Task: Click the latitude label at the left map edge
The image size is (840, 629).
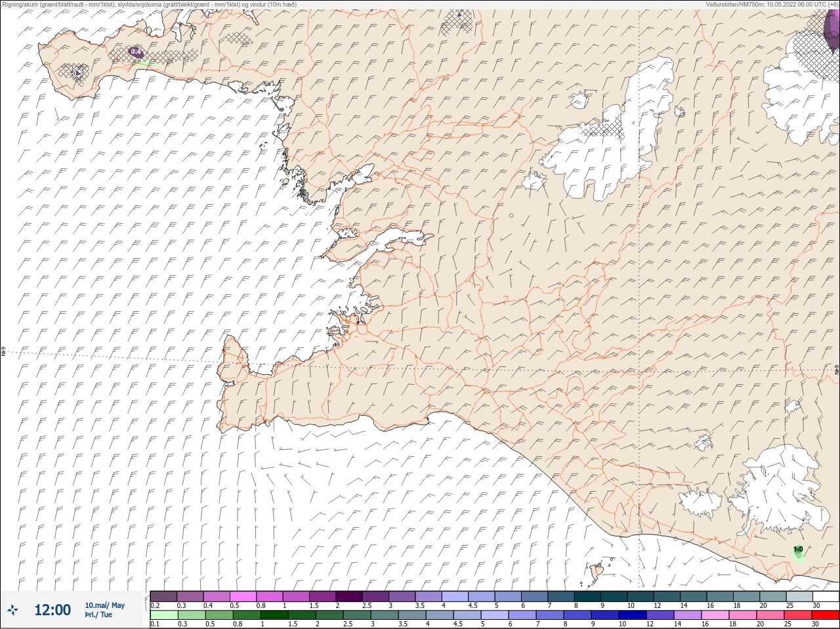Action: coord(3,352)
